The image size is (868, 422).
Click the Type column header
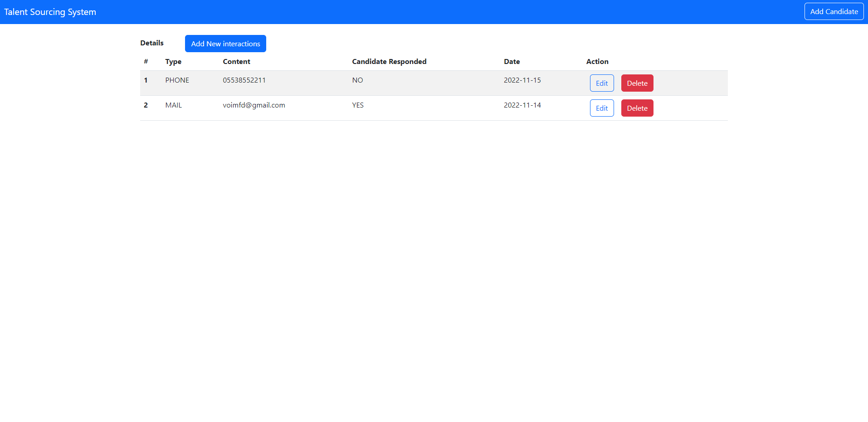click(173, 61)
